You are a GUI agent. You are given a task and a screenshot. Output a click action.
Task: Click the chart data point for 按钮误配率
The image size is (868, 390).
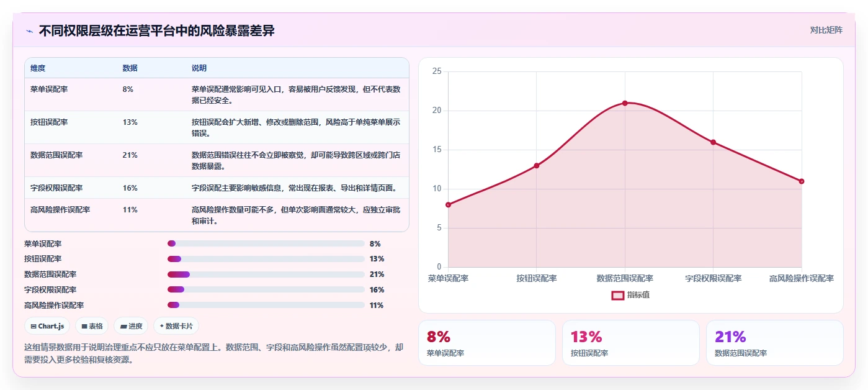tap(537, 165)
